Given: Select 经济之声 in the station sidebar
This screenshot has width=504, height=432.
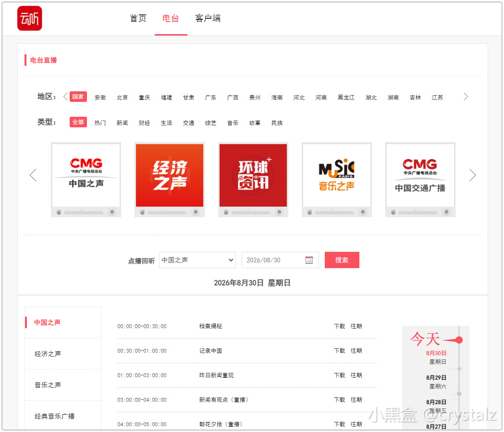Looking at the screenshot, I should 63,354.
